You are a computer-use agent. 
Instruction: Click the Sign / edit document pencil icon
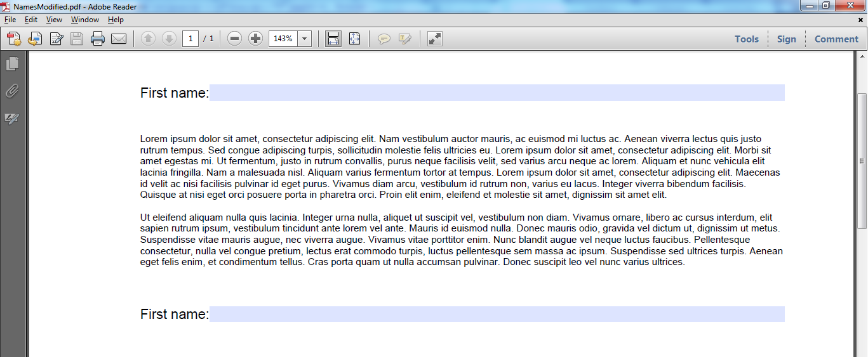(x=56, y=39)
